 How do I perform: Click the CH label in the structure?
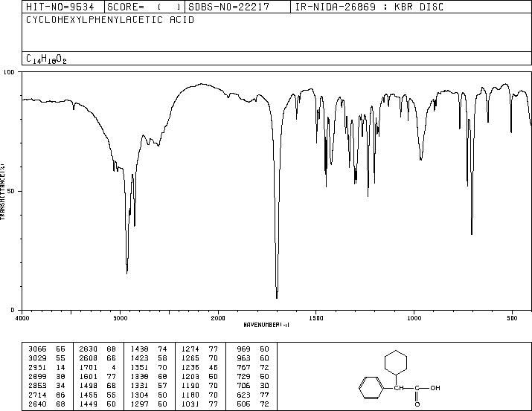(400, 388)
